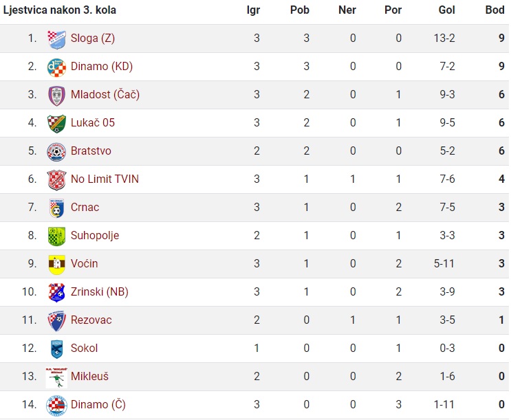Open the Crnac team link
Image resolution: width=511 pixels, height=420 pixels.
[x=85, y=207]
